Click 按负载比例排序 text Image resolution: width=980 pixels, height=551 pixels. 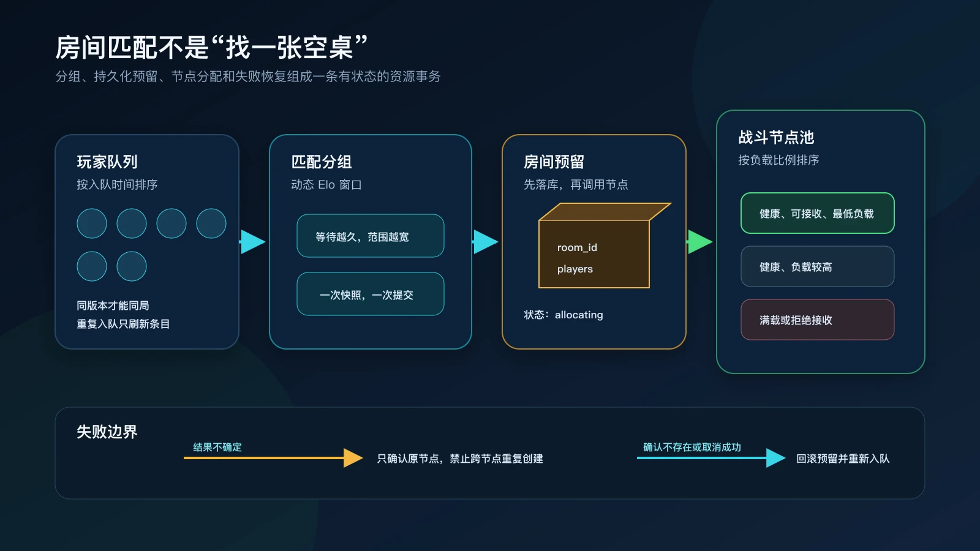click(778, 160)
